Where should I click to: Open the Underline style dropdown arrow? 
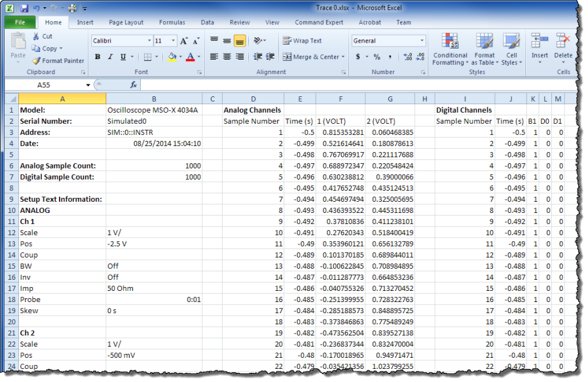(x=132, y=56)
